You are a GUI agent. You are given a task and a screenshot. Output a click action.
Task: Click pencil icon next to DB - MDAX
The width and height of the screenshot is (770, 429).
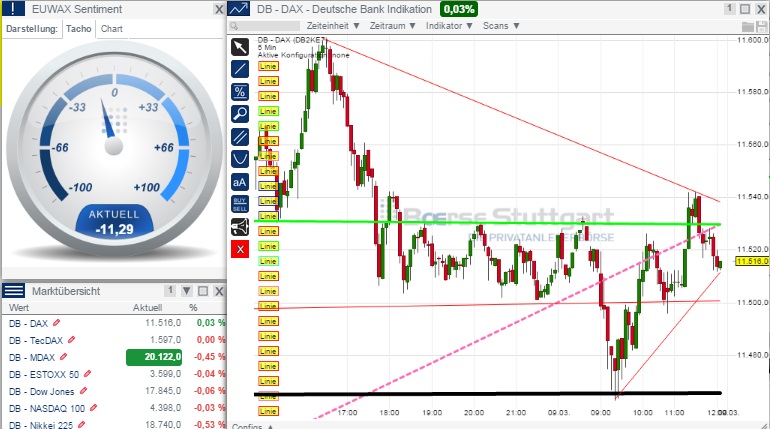pos(63,357)
